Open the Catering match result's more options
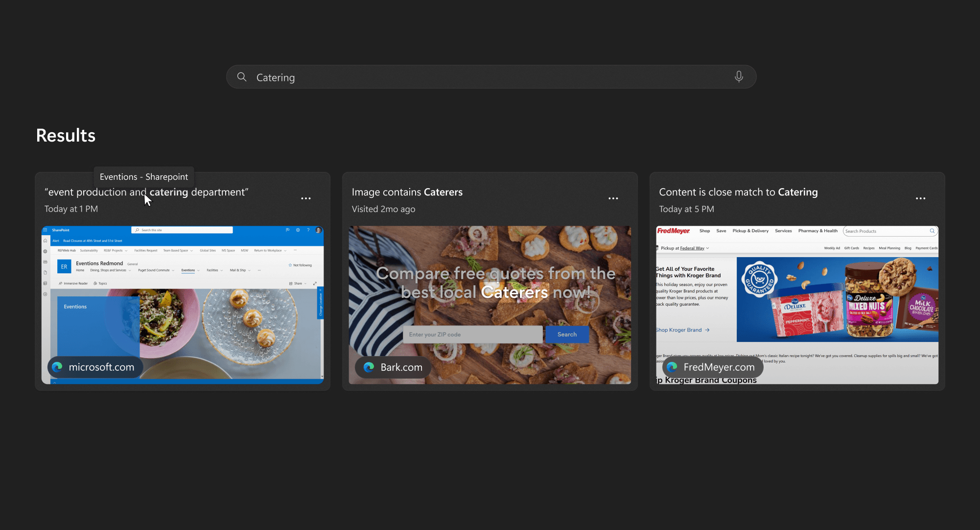The height and width of the screenshot is (530, 980). pos(920,198)
